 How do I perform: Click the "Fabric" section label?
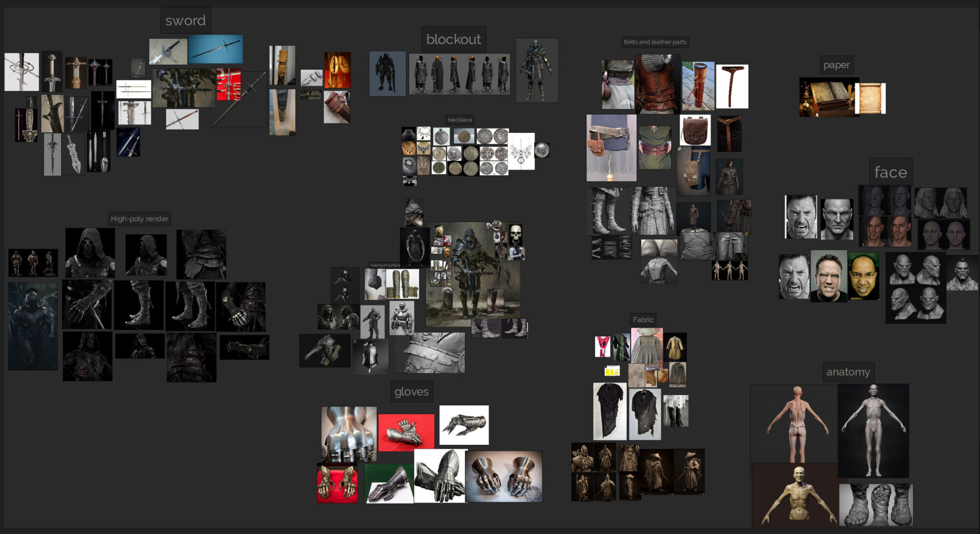[x=642, y=319]
